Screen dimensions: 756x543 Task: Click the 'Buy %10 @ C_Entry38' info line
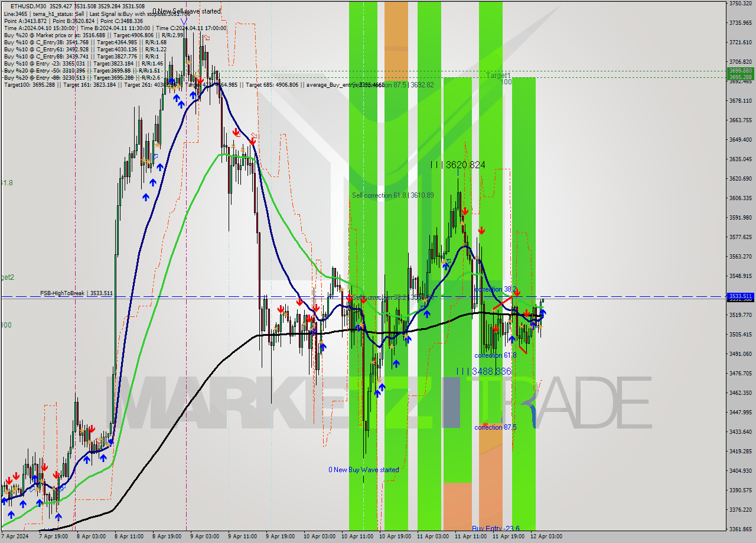pyautogui.click(x=85, y=42)
